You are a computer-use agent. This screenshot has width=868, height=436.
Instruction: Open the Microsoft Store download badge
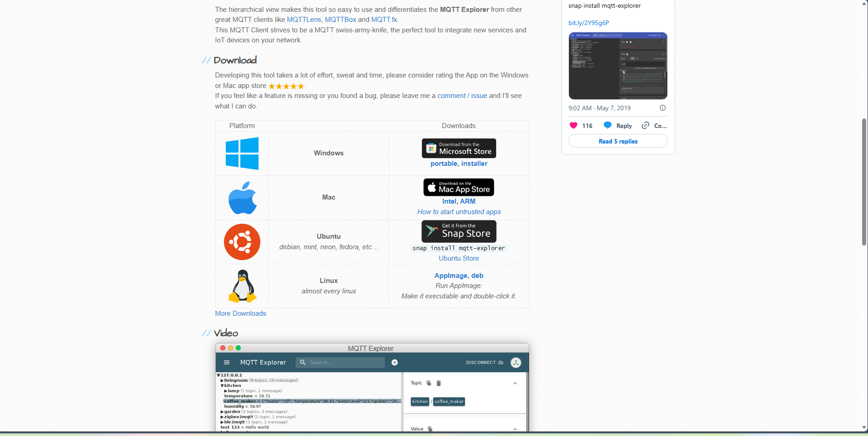[459, 149]
